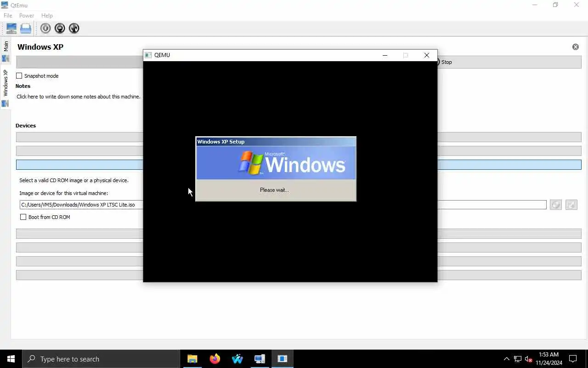The image size is (588, 368).
Task: Launch Firefox from the taskbar
Action: pyautogui.click(x=215, y=359)
